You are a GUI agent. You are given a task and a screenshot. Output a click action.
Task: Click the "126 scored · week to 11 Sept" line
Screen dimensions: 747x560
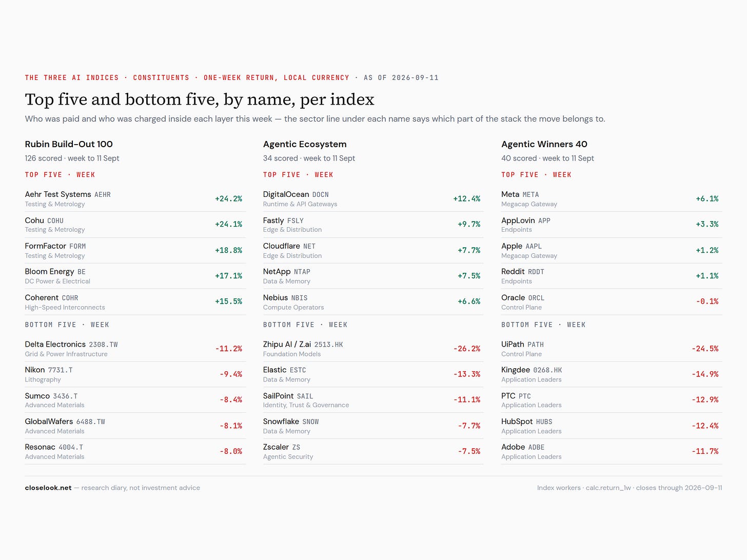(72, 158)
